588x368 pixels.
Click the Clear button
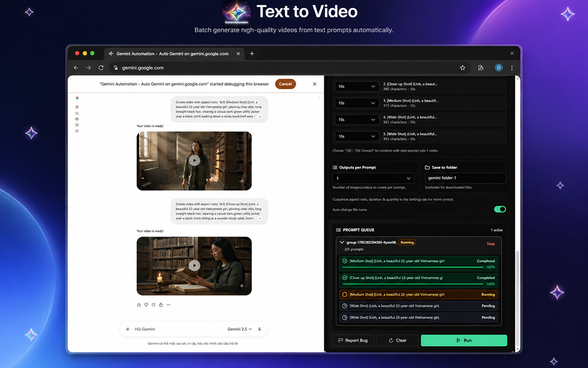tap(397, 340)
